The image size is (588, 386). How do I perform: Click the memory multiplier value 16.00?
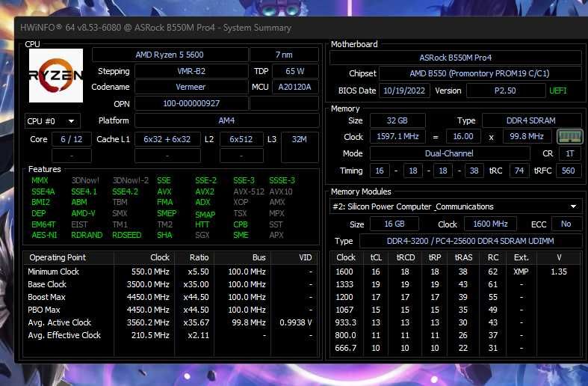[x=463, y=137]
